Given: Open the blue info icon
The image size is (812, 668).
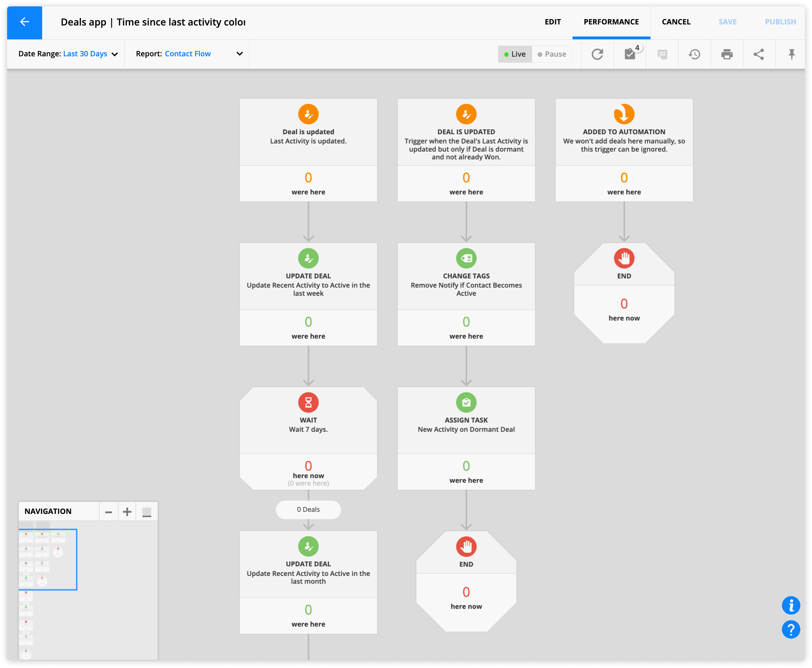Looking at the screenshot, I should pyautogui.click(x=790, y=606).
